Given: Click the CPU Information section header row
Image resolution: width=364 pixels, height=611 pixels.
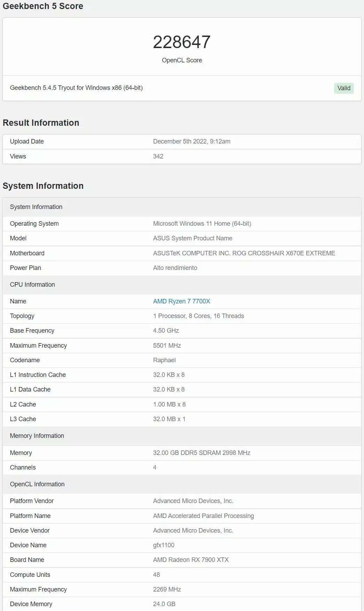Looking at the screenshot, I should coord(182,285).
